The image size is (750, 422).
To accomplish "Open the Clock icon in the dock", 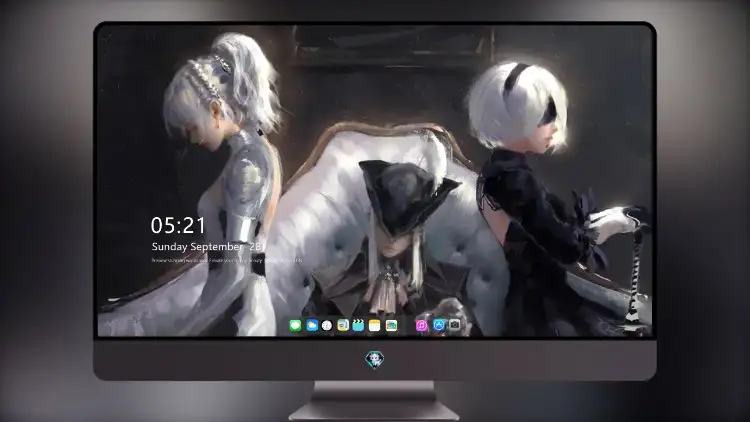I will pos(327,326).
